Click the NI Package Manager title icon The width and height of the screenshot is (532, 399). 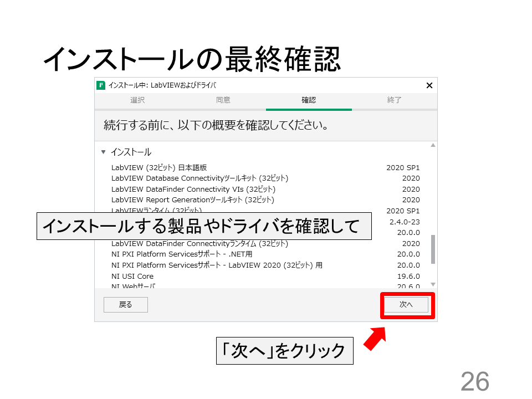(101, 85)
